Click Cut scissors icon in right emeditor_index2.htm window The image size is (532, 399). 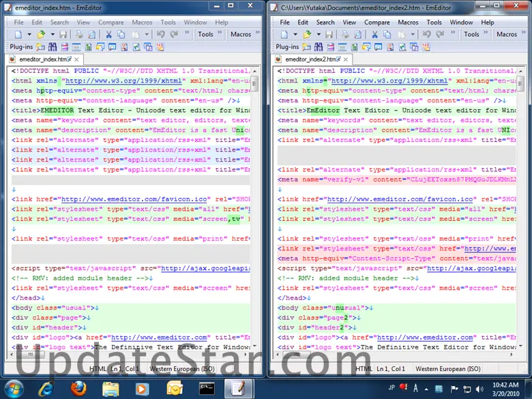pyautogui.click(x=374, y=34)
